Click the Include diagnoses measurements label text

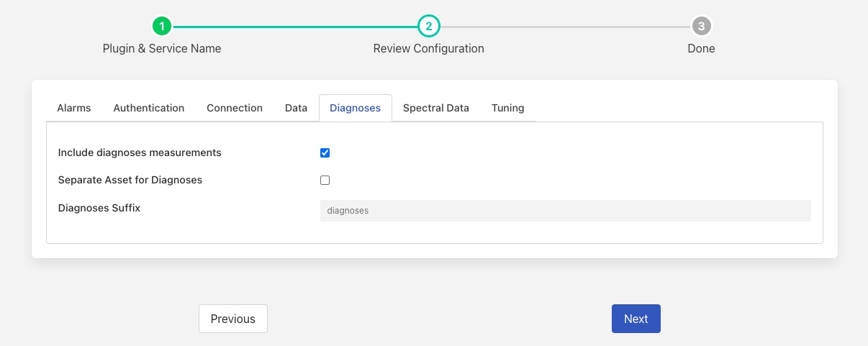[140, 152]
